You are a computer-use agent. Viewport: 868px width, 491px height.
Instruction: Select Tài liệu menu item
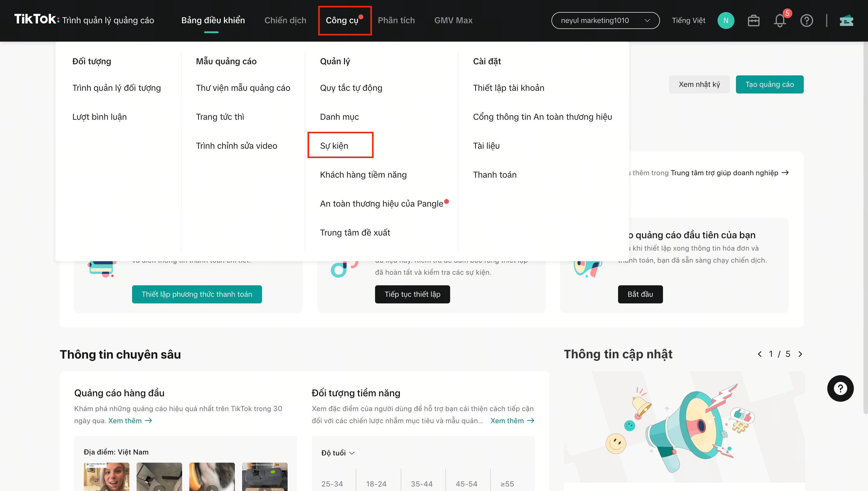tap(486, 146)
